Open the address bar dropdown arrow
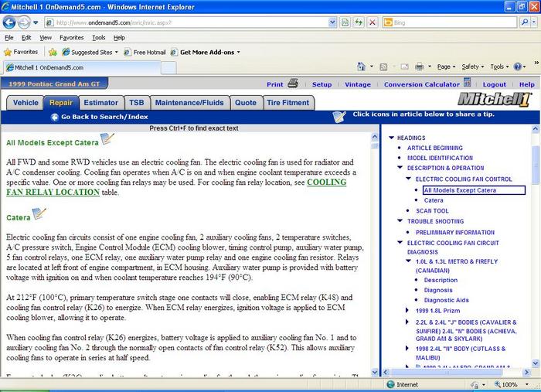Viewport: 541px width, 392px height. (x=332, y=22)
